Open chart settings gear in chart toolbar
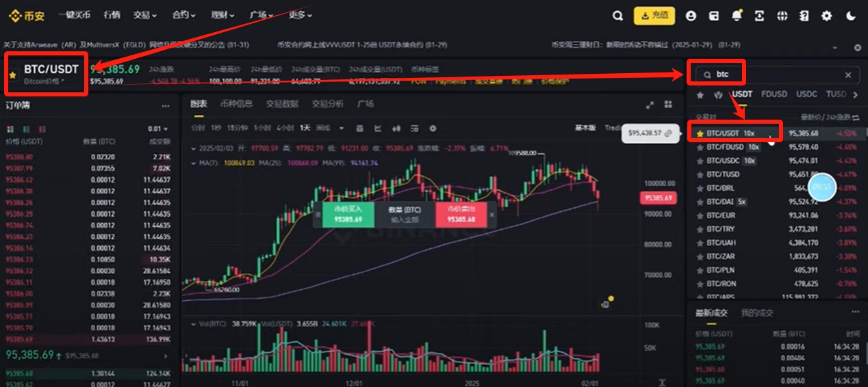This screenshot has height=387, width=868. pos(432,128)
